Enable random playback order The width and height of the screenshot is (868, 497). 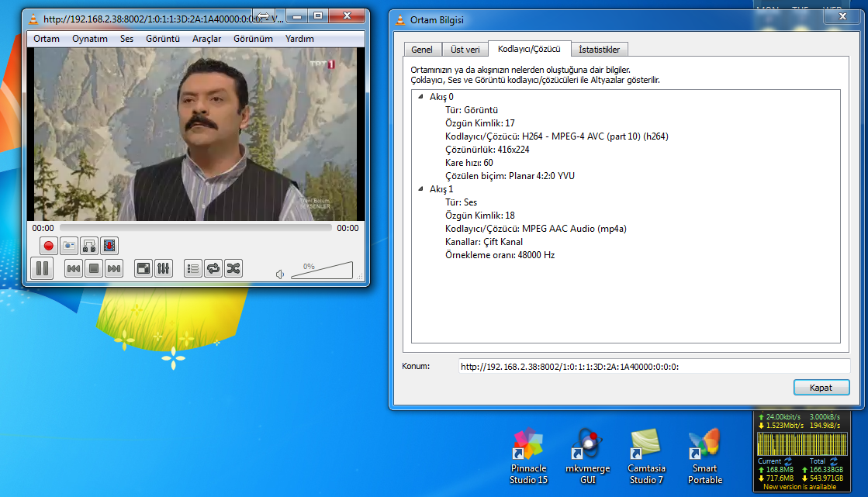point(233,268)
